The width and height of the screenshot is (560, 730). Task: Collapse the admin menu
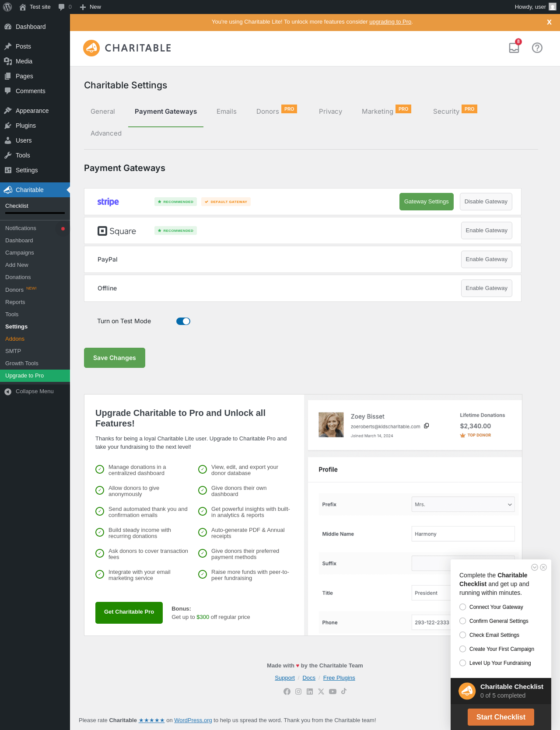coord(35,391)
